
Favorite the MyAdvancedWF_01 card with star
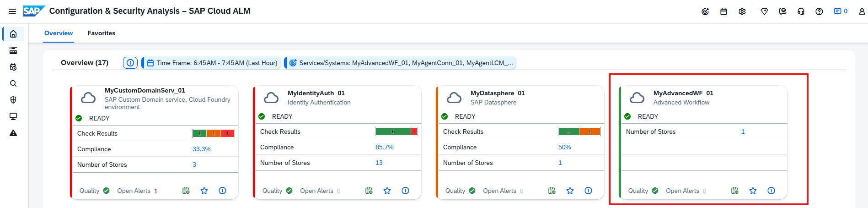point(753,191)
